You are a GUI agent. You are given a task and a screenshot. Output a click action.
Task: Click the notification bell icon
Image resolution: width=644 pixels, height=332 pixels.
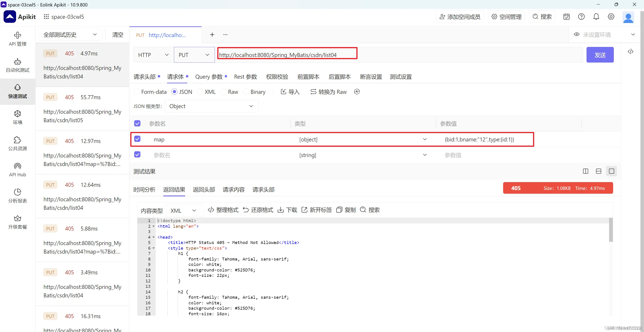point(596,17)
